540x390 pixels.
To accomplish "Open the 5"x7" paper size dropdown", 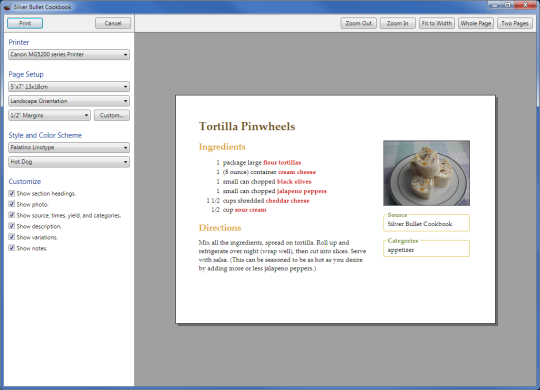I will click(x=69, y=86).
